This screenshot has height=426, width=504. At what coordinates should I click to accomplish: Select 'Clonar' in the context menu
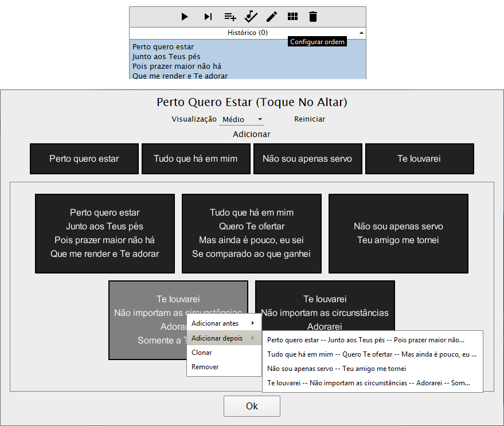tap(202, 353)
